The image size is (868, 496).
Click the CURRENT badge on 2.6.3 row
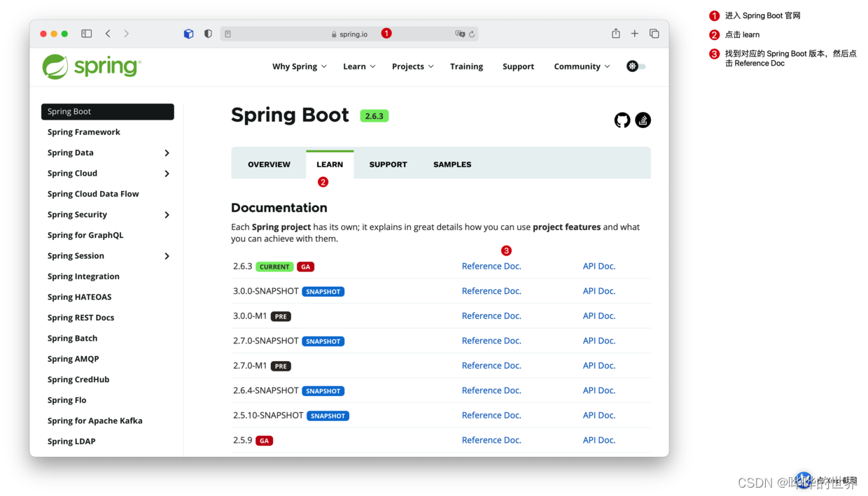(x=274, y=267)
